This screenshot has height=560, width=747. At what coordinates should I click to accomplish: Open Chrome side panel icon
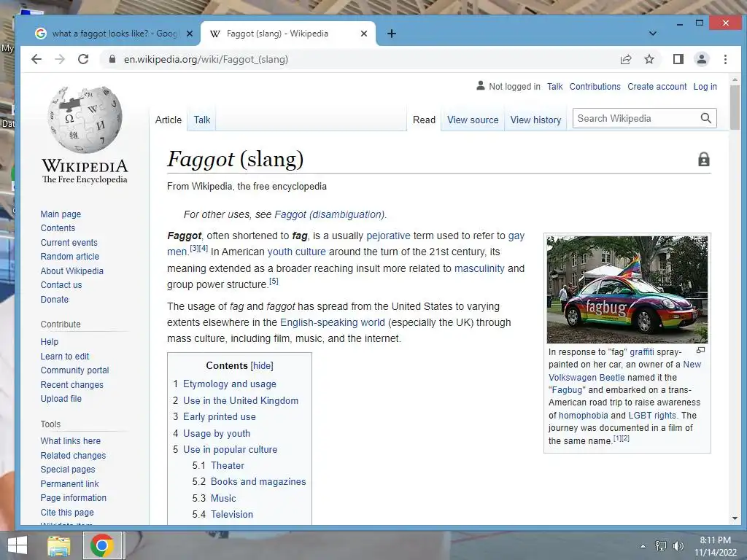coord(678,59)
